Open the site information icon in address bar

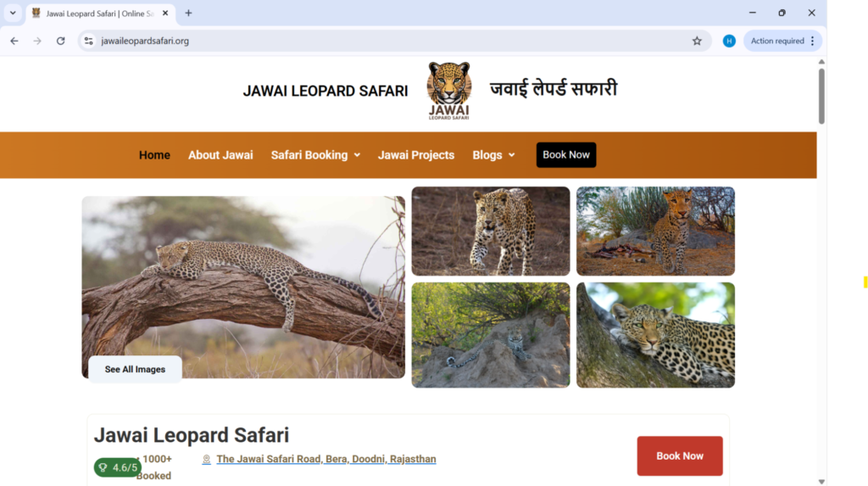(88, 41)
